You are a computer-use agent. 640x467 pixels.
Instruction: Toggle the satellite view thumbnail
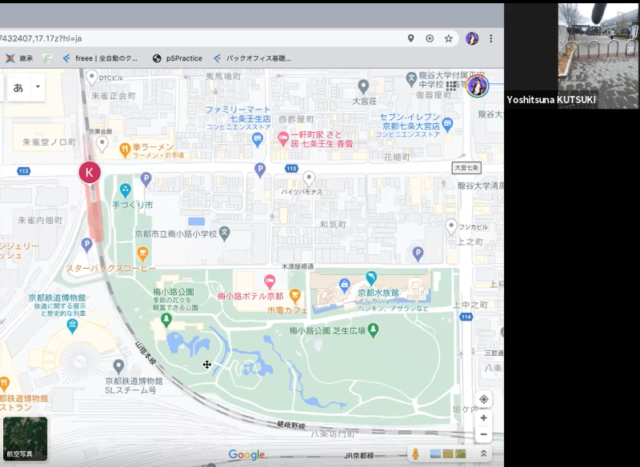pyautogui.click(x=25, y=440)
